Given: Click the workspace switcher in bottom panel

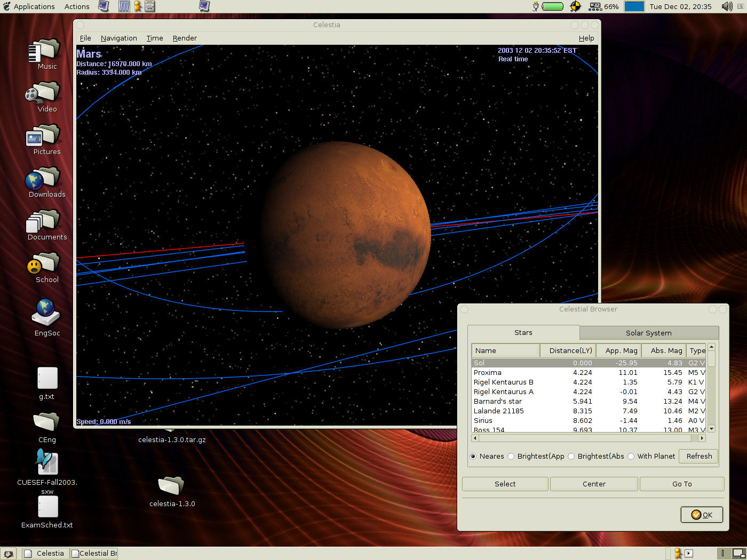Looking at the screenshot, I should pyautogui.click(x=732, y=554).
